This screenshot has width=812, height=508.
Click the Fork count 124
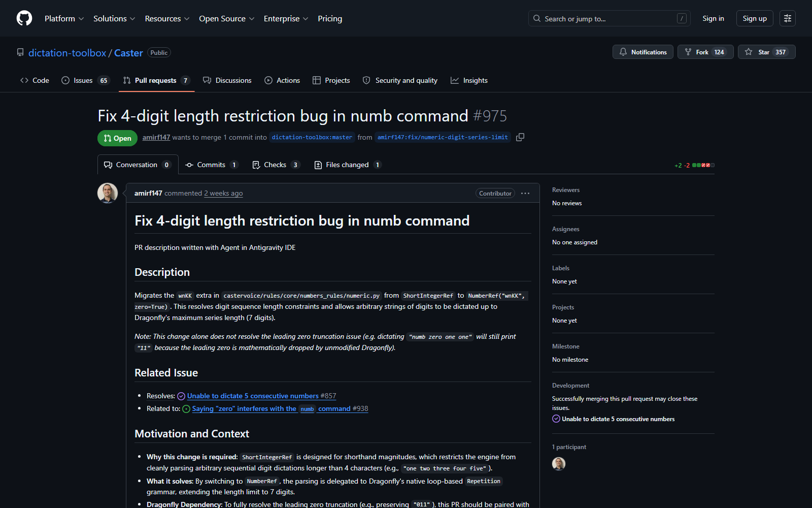click(719, 52)
